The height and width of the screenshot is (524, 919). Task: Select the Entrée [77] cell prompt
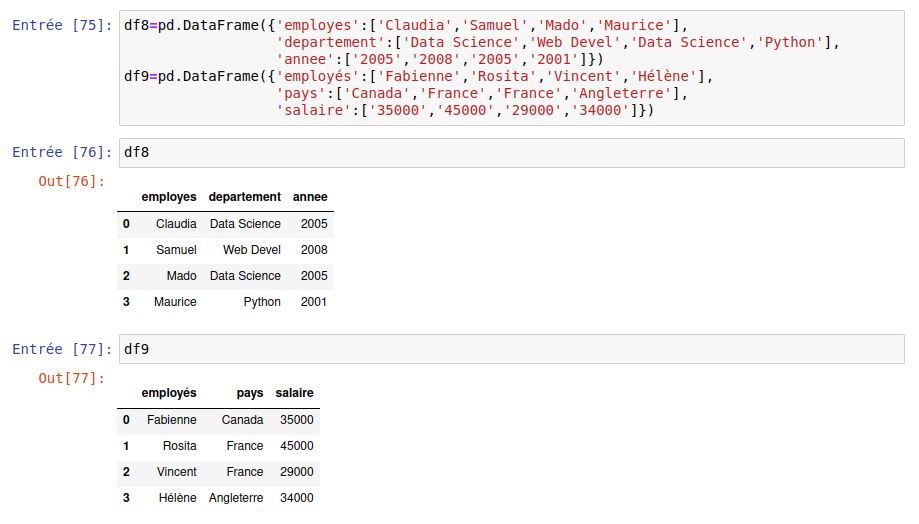(x=62, y=349)
